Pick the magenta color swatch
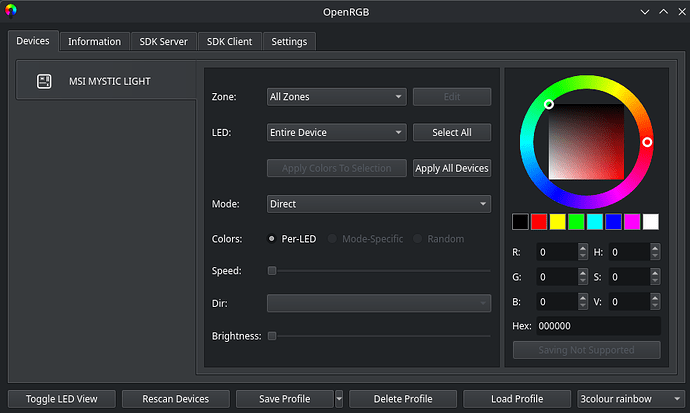 632,222
